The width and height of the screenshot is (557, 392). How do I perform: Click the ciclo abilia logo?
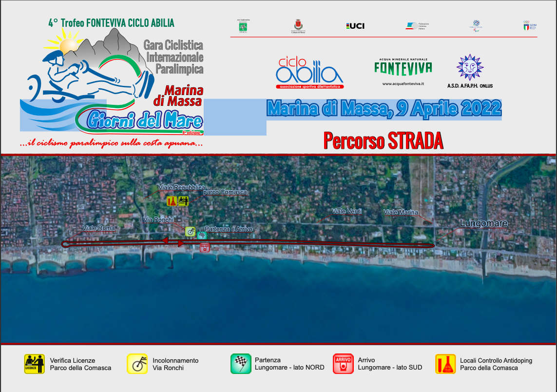pyautogui.click(x=309, y=73)
